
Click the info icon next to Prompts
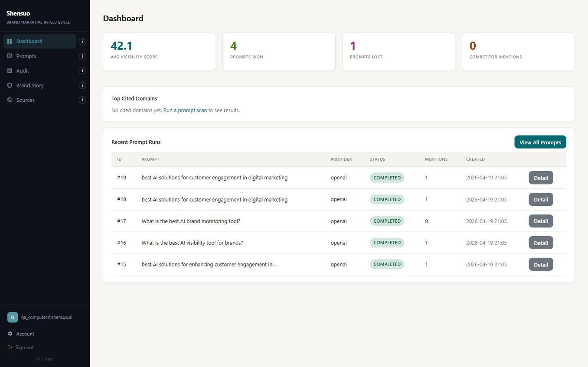point(82,56)
